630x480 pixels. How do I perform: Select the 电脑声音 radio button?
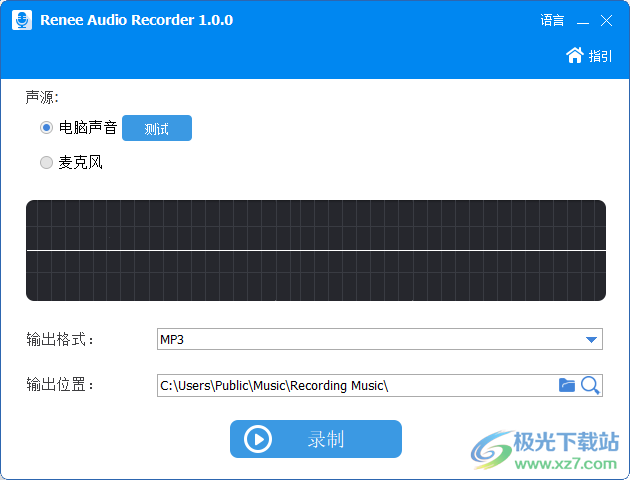tap(46, 128)
